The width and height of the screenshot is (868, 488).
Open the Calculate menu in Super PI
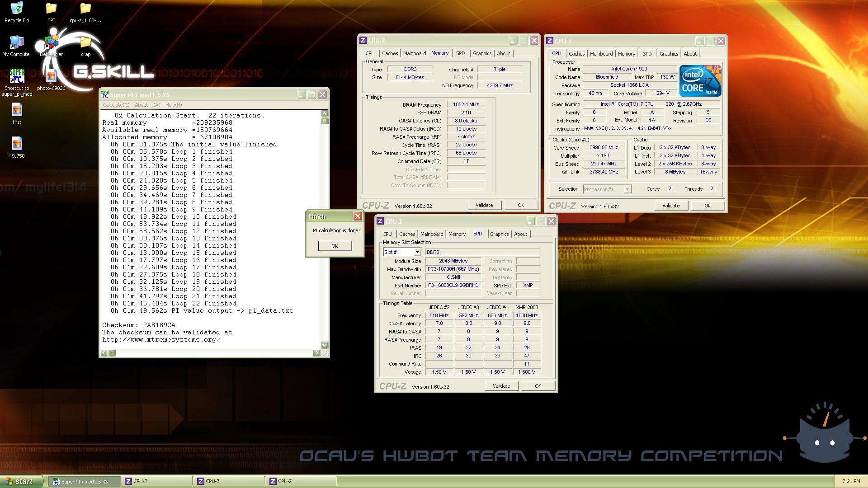tap(116, 105)
